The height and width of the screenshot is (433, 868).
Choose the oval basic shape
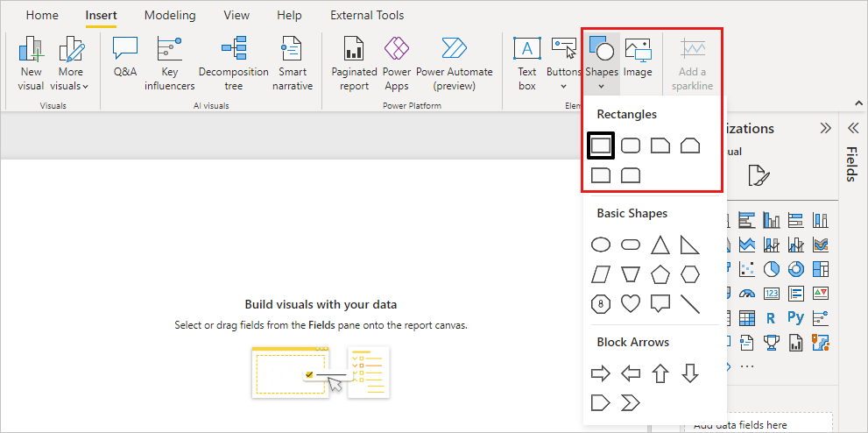coord(601,245)
